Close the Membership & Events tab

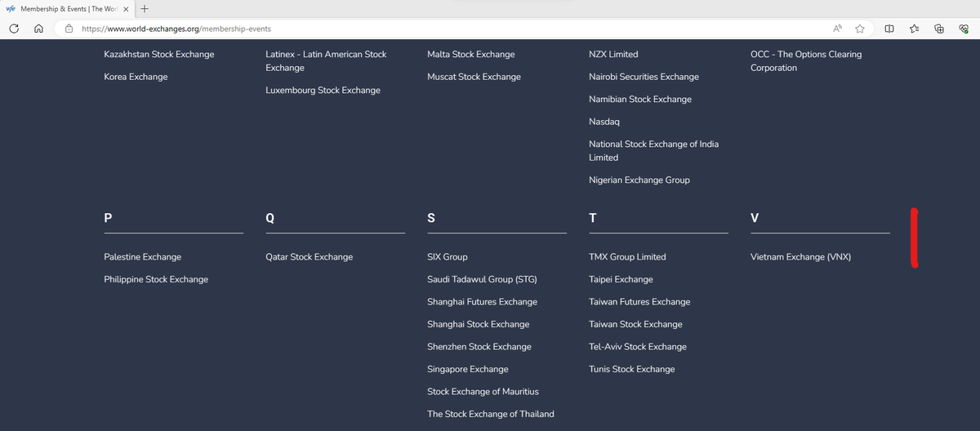click(125, 9)
